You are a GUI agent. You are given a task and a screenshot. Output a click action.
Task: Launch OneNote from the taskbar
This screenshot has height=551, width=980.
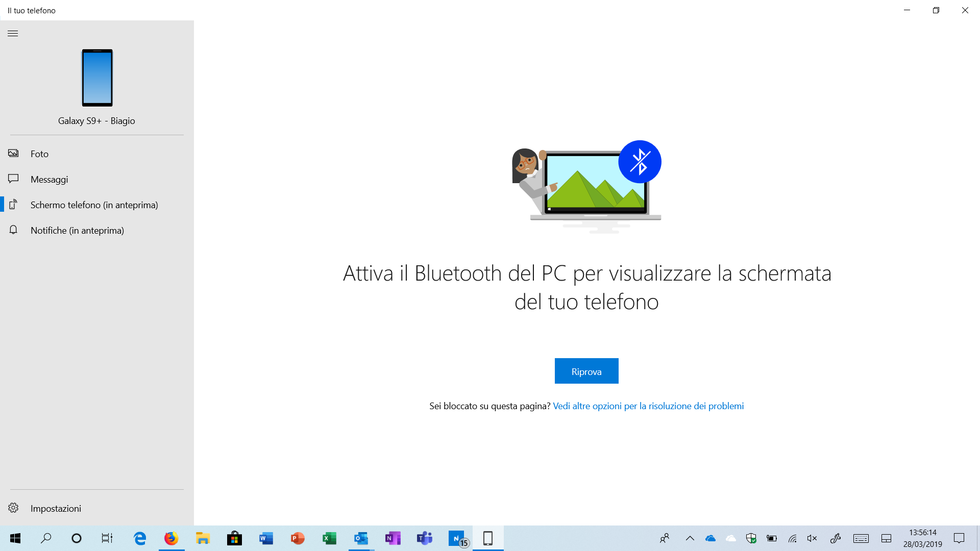point(393,538)
